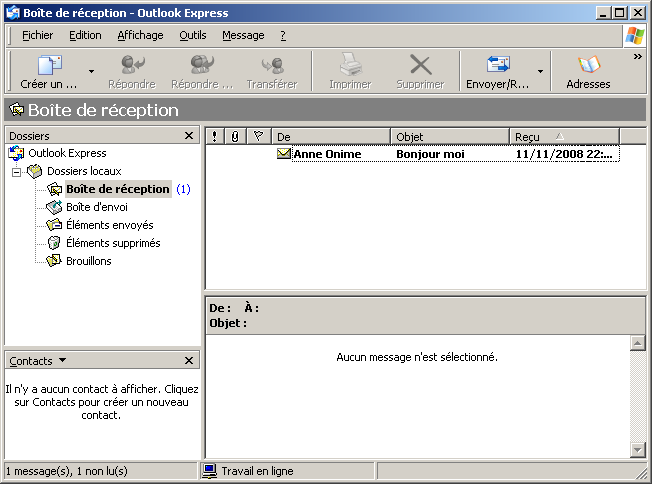Select Boîte d'envoi folder
The width and height of the screenshot is (652, 484).
(97, 207)
